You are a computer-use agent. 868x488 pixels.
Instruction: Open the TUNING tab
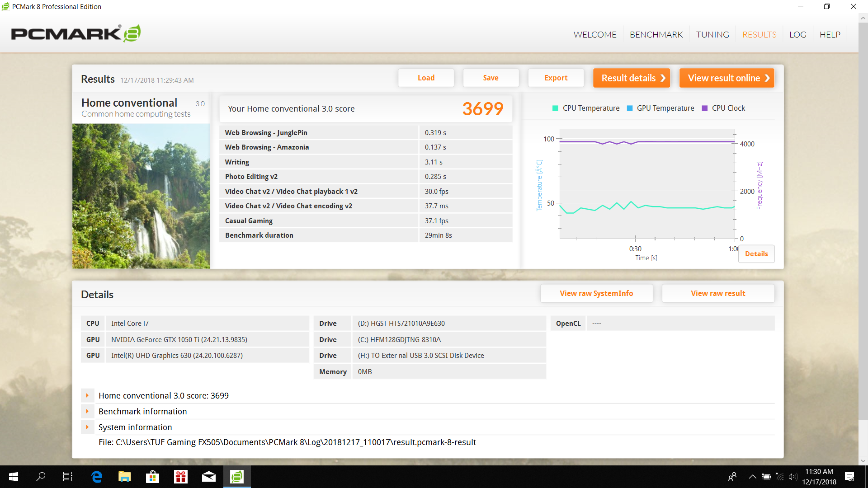pos(712,35)
